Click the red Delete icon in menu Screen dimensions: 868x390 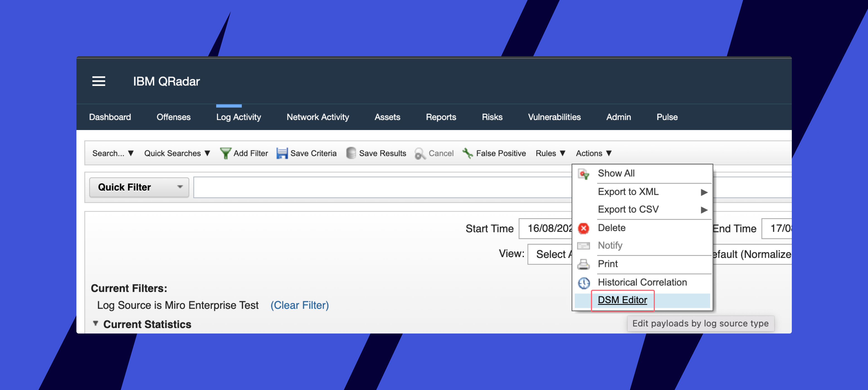pos(584,228)
